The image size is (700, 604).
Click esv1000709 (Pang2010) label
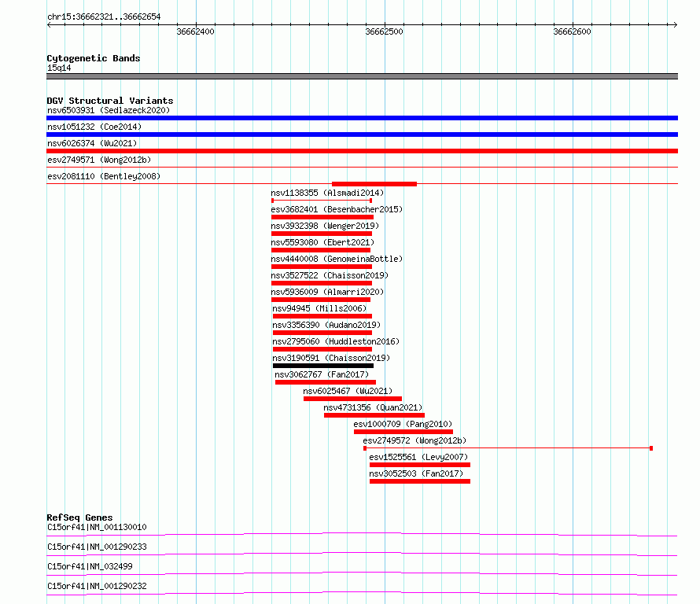point(403,424)
